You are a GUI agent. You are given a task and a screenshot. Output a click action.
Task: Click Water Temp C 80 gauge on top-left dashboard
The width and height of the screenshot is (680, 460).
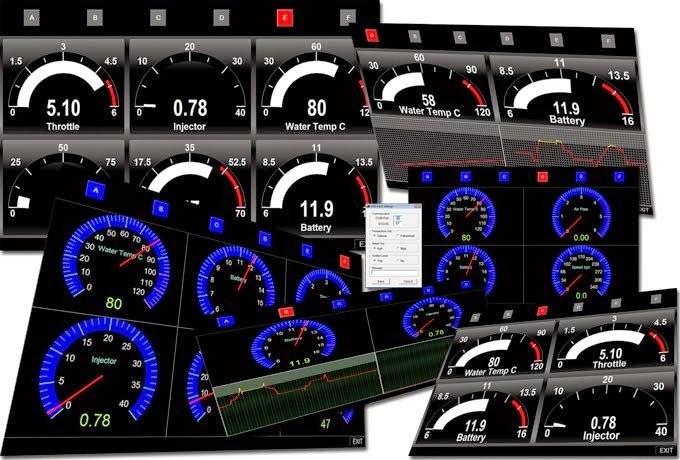pos(316,87)
